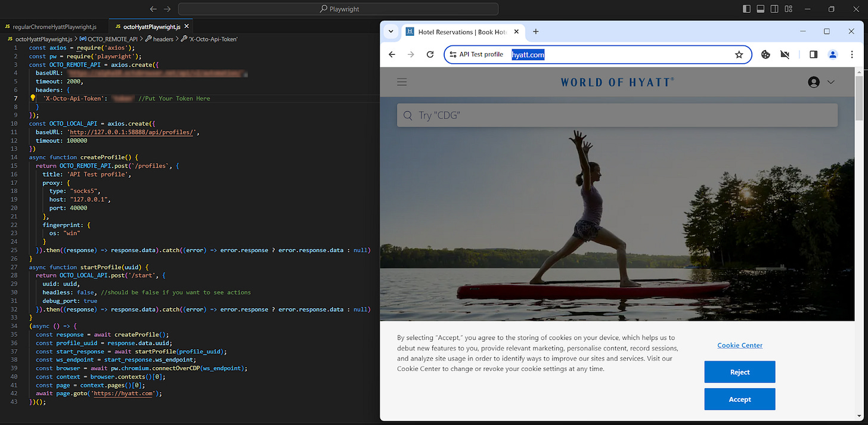Click the site info icon in the address bar
Screen dimensions: 868x425
[x=453, y=55]
